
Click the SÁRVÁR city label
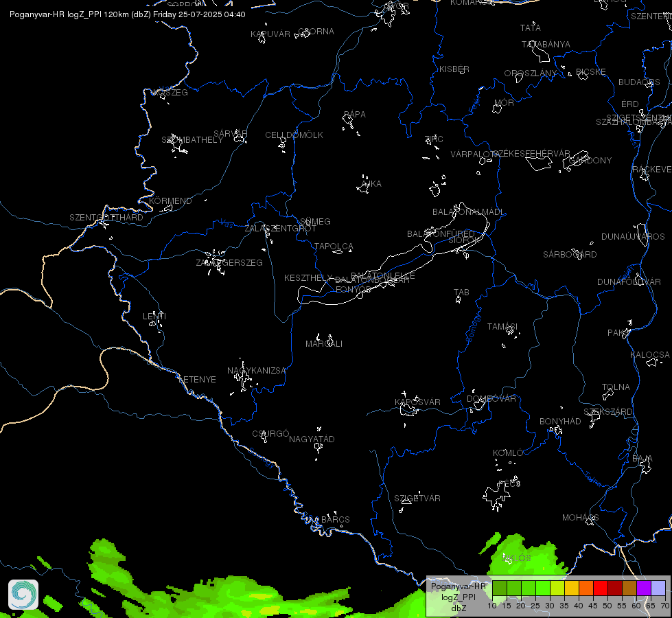pyautogui.click(x=231, y=134)
